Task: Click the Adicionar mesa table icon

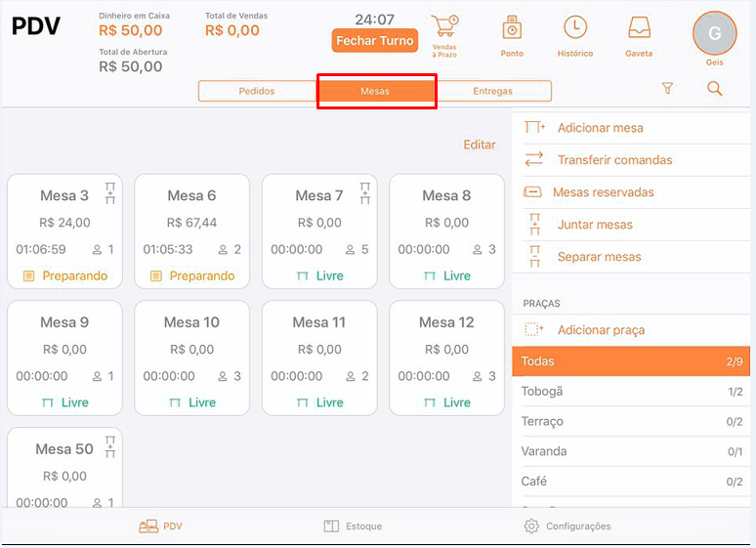Action: tap(534, 127)
